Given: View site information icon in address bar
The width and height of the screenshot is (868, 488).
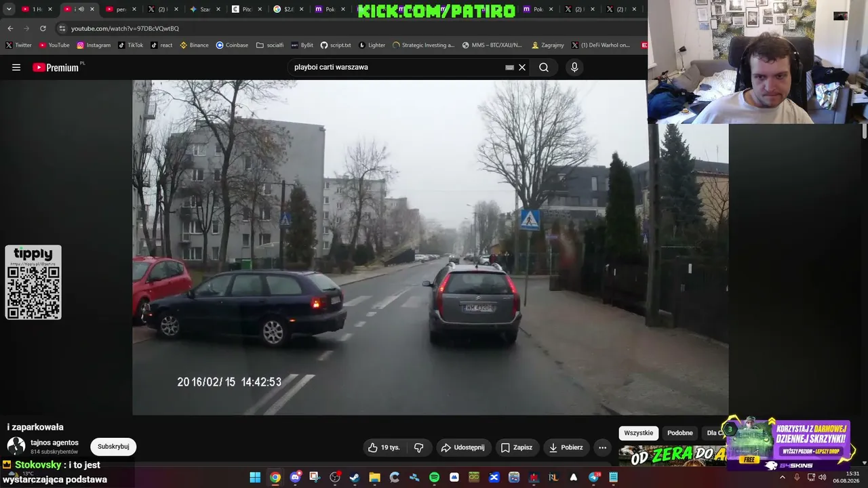Looking at the screenshot, I should 62,28.
